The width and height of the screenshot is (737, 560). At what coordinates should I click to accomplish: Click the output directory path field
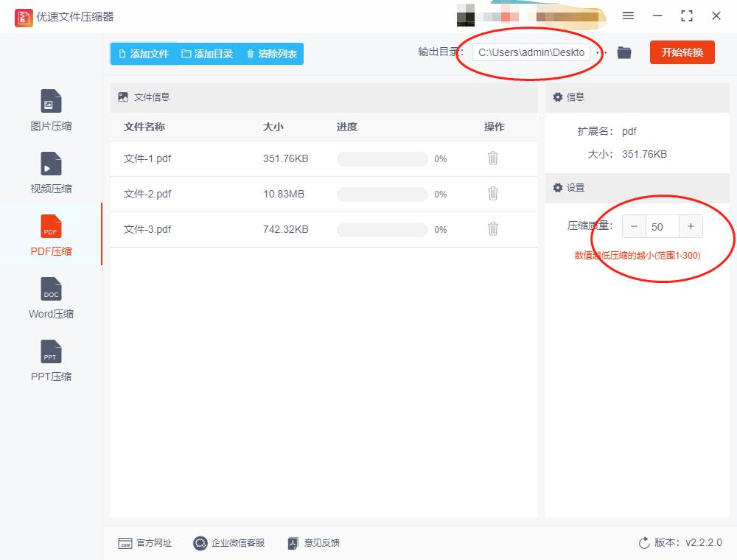click(x=529, y=52)
